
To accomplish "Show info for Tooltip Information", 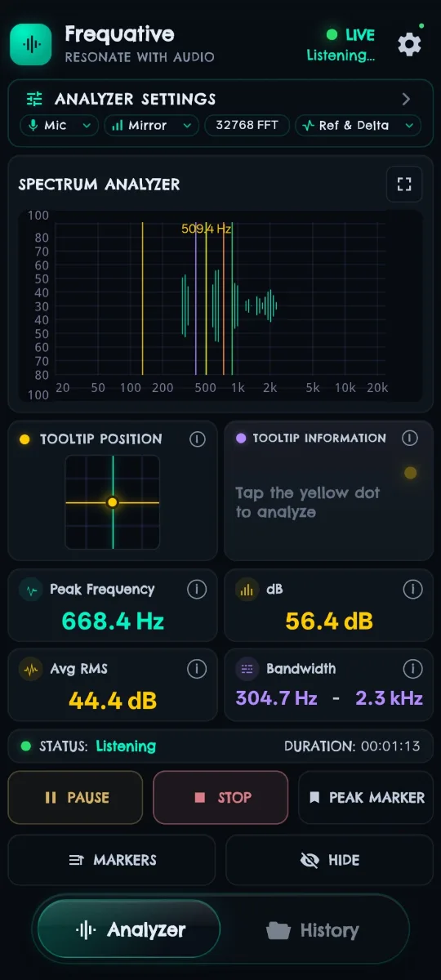I will tap(410, 438).
